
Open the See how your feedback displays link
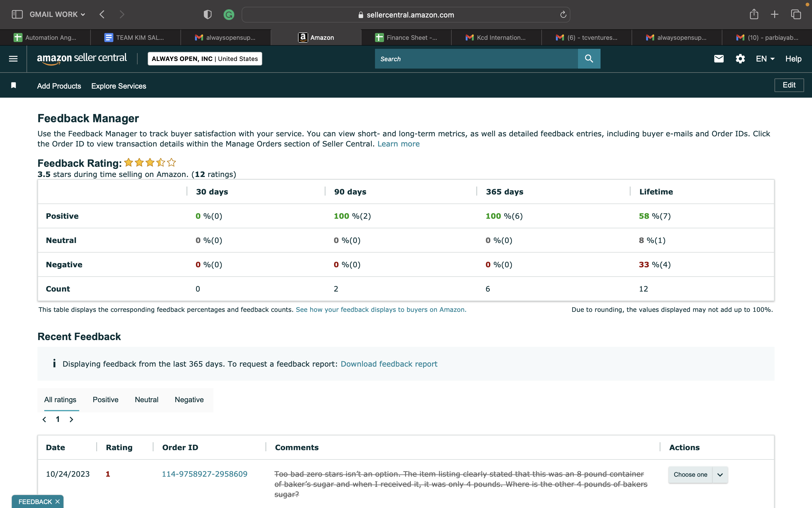(381, 309)
